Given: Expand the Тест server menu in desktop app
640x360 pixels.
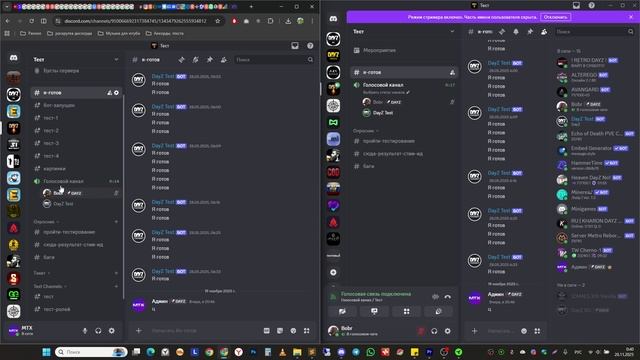Looking at the screenshot, I should click(x=452, y=31).
